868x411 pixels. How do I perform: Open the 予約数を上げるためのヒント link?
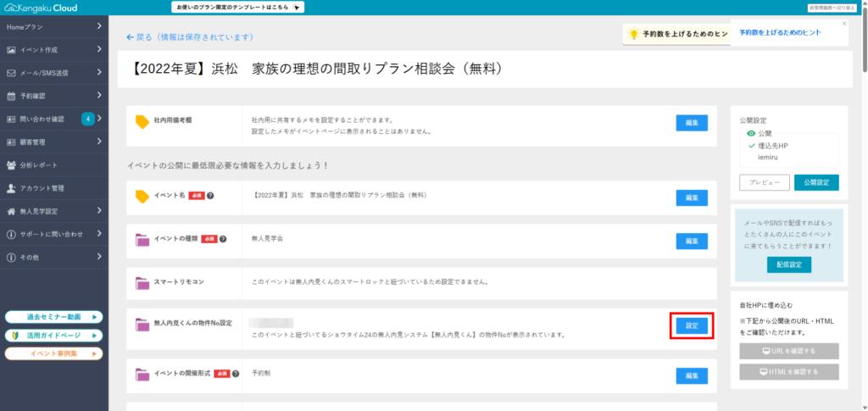(780, 33)
